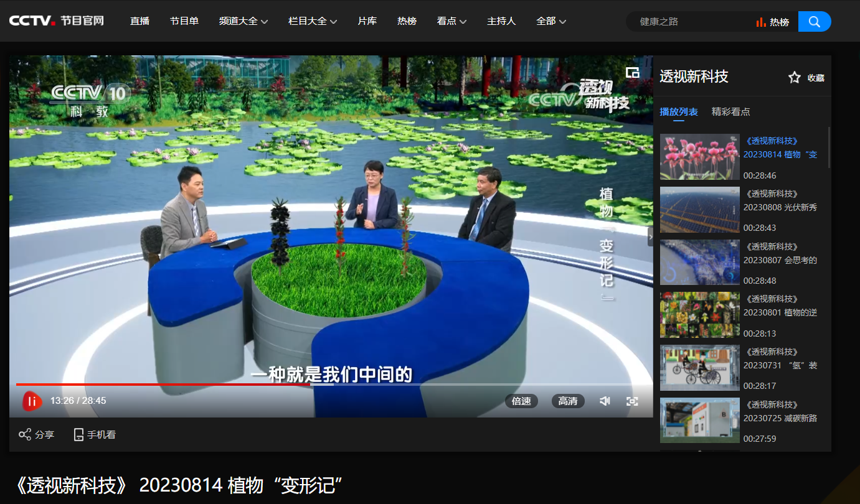860x504 pixels.
Task: Click the blue search magnifier button
Action: 814,22
